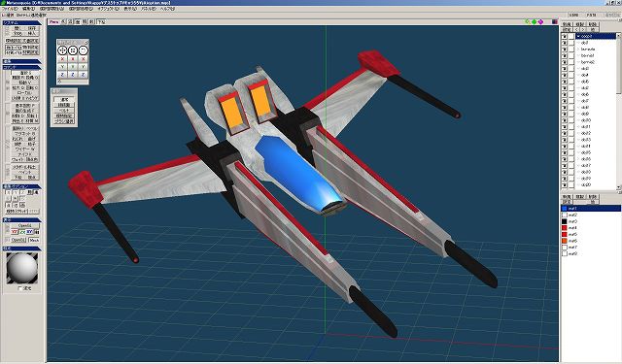Click dark square icon at viewport corner
The width and height of the screenshot is (622, 364).
(555, 21)
